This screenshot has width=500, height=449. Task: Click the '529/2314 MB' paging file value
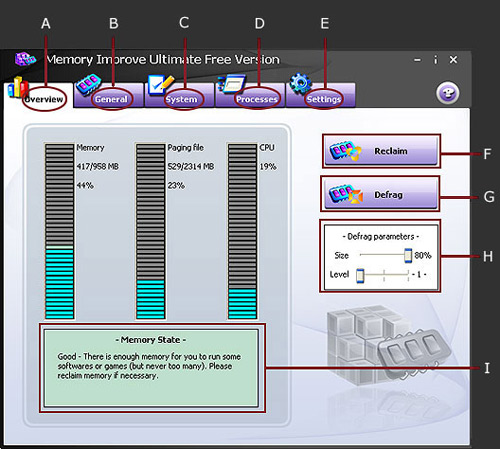coord(191,166)
